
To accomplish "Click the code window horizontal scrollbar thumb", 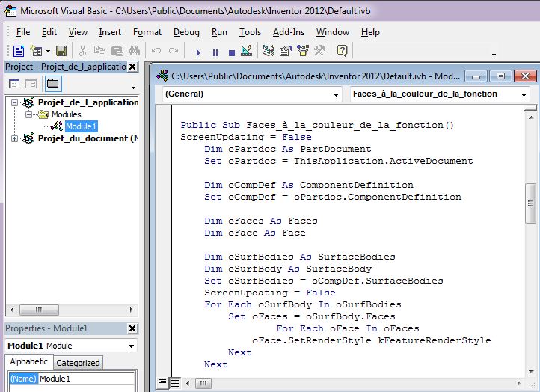I will [x=203, y=383].
